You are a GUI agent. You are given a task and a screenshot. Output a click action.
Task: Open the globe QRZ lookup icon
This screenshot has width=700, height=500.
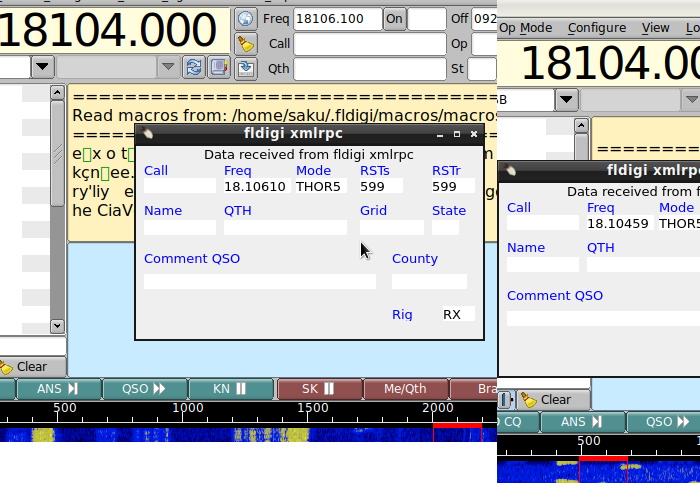[x=246, y=19]
